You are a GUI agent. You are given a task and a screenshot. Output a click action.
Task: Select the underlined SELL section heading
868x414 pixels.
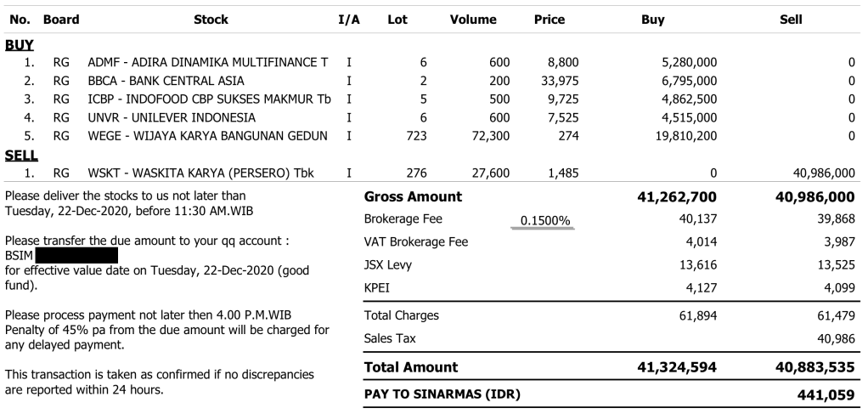[20, 156]
